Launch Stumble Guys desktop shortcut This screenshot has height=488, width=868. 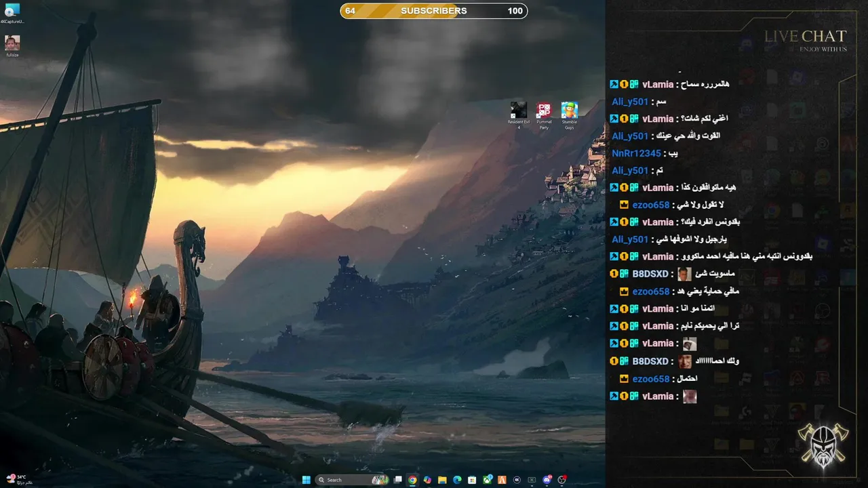click(x=570, y=115)
